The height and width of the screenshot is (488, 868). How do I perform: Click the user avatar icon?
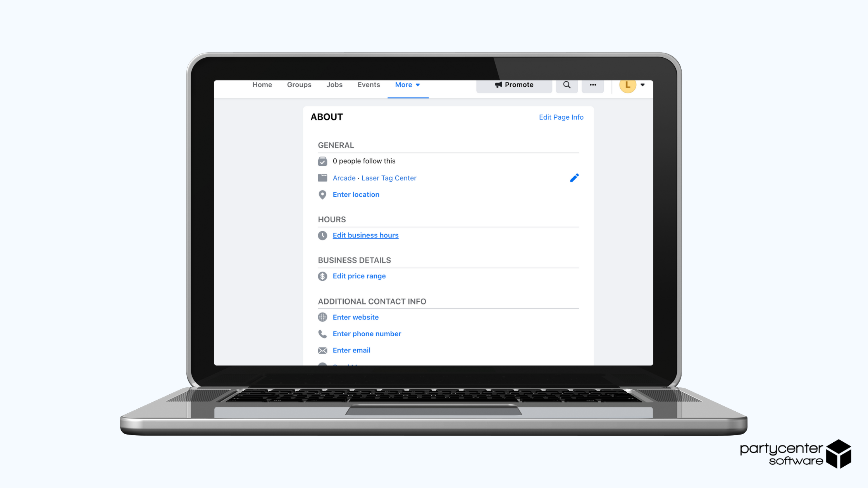(x=628, y=85)
